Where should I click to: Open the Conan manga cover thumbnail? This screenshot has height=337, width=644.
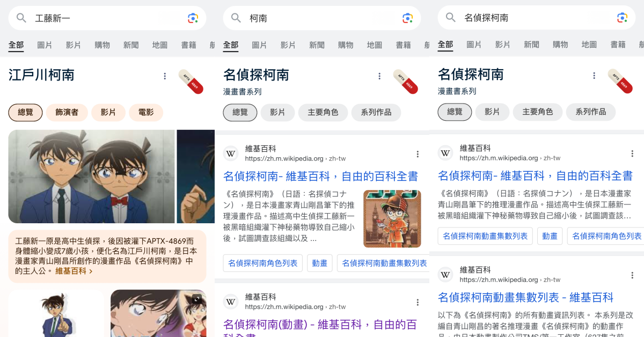pyautogui.click(x=392, y=218)
